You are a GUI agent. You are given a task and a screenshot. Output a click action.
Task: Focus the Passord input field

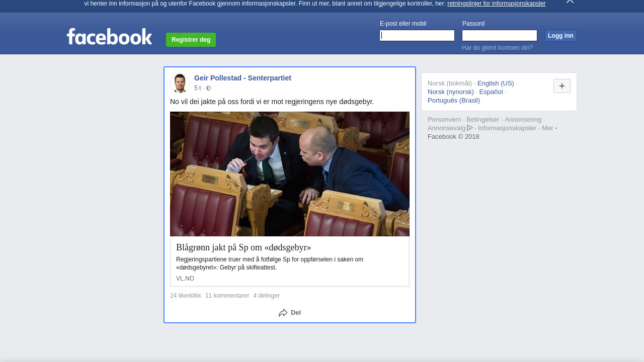(500, 35)
